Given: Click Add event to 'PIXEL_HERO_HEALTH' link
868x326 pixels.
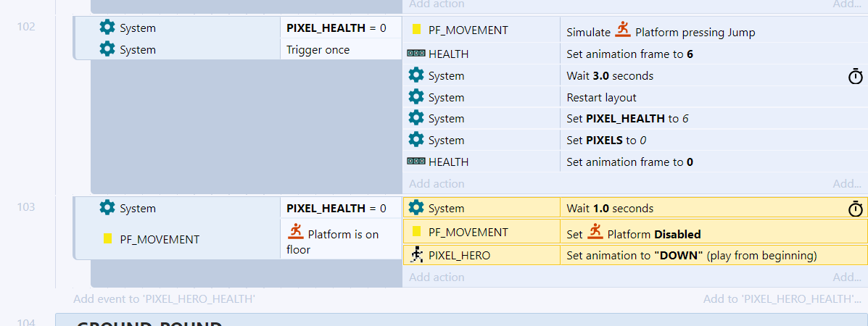Looking at the screenshot, I should 165,299.
